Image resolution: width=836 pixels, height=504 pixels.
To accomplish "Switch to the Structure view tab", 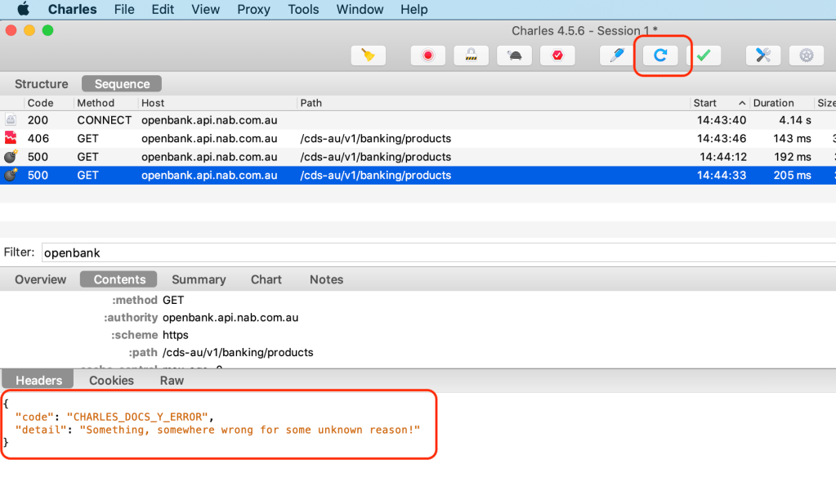I will [42, 84].
